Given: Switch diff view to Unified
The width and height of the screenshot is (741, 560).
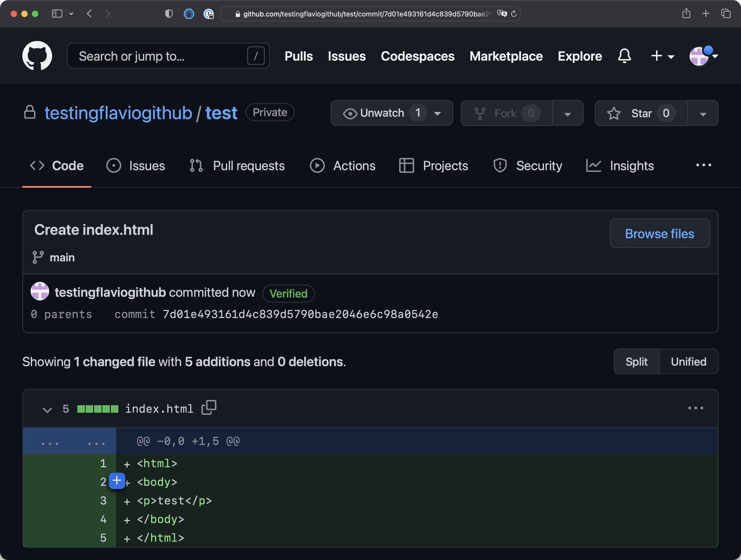Looking at the screenshot, I should pos(688,362).
